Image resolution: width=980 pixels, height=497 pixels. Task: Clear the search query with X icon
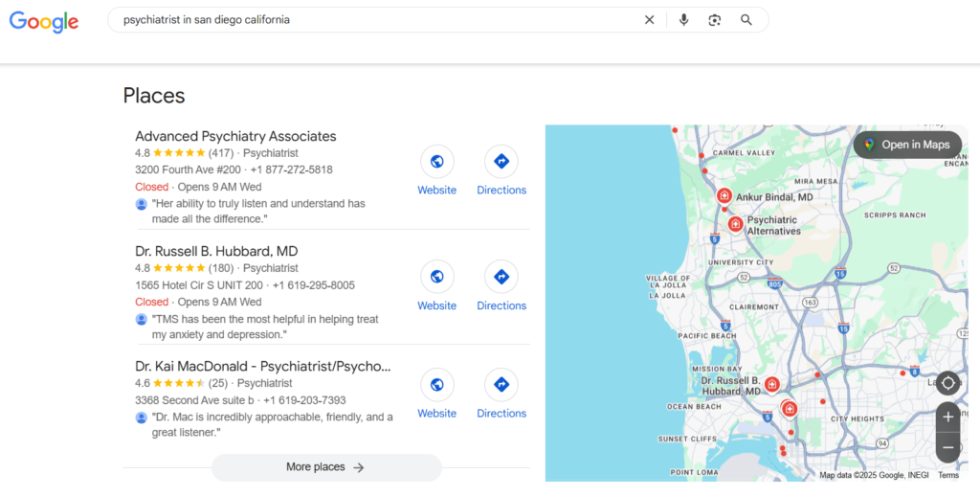coord(650,20)
